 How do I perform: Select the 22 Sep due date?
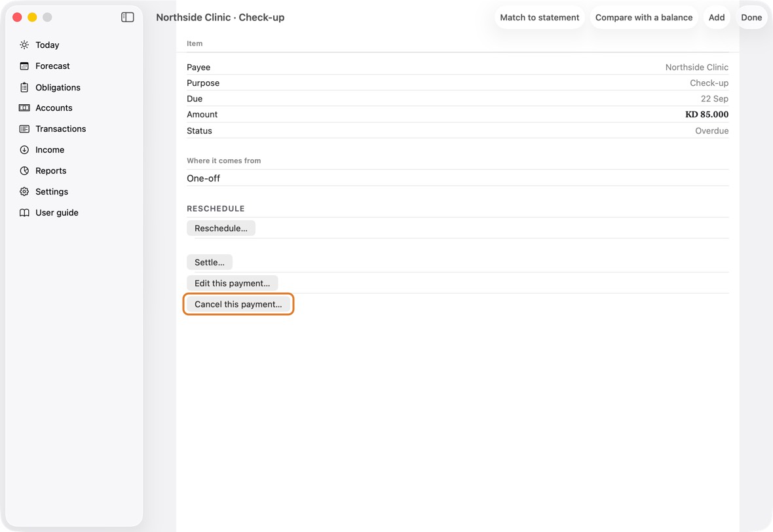click(714, 99)
